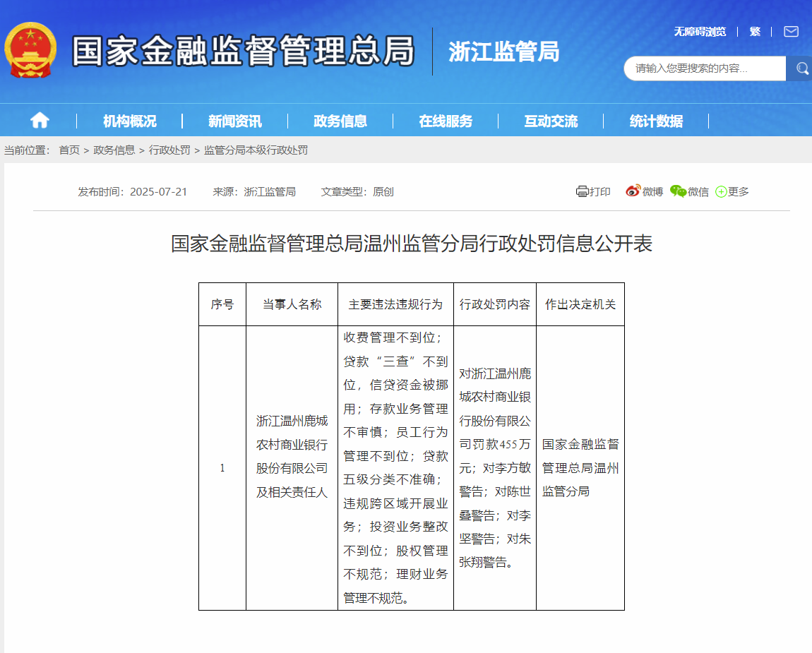Open the mail envelope icon

[x=791, y=32]
